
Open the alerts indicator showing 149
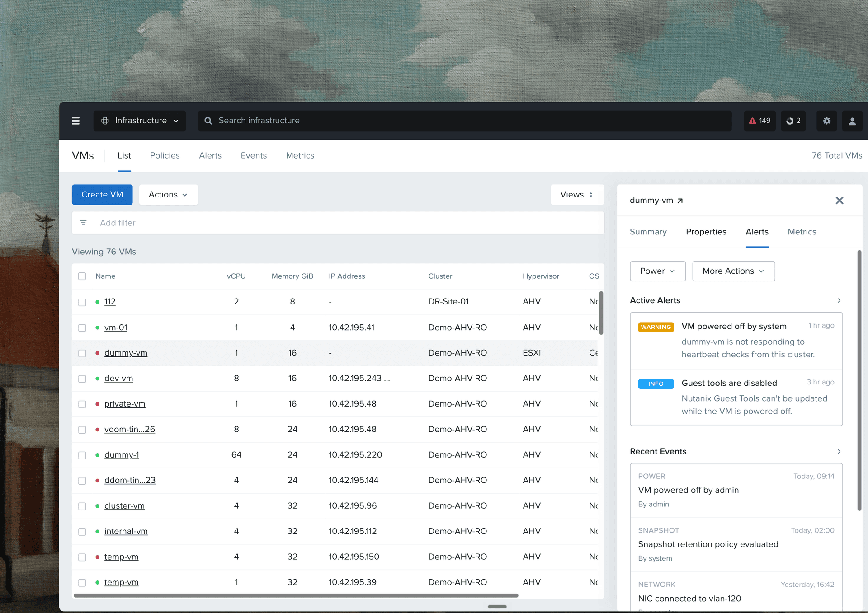click(760, 121)
